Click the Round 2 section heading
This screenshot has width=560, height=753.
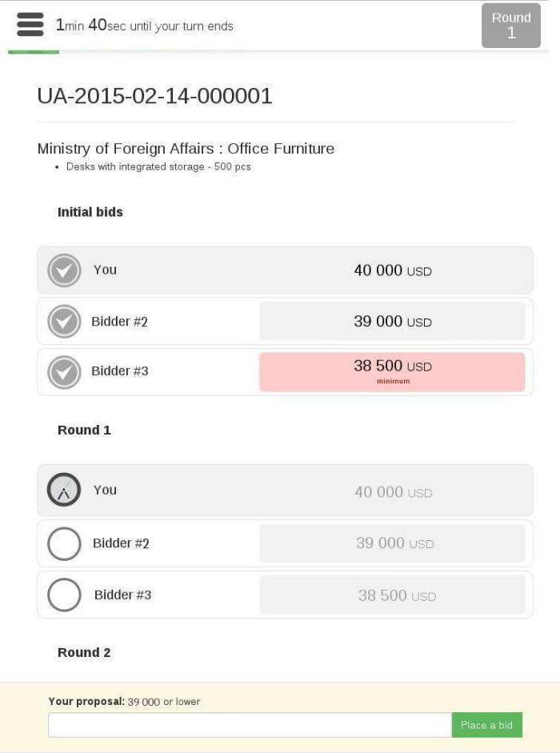coord(84,653)
